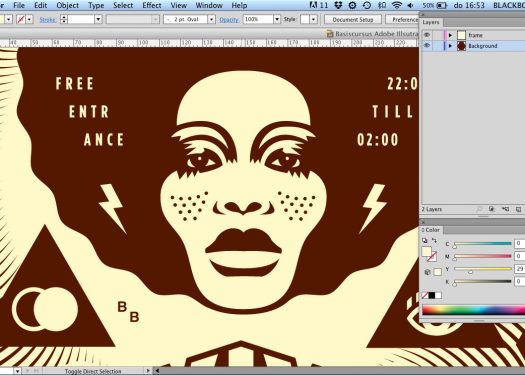Click the Yellow value field showing 29
The height and width of the screenshot is (375, 525).
point(520,269)
